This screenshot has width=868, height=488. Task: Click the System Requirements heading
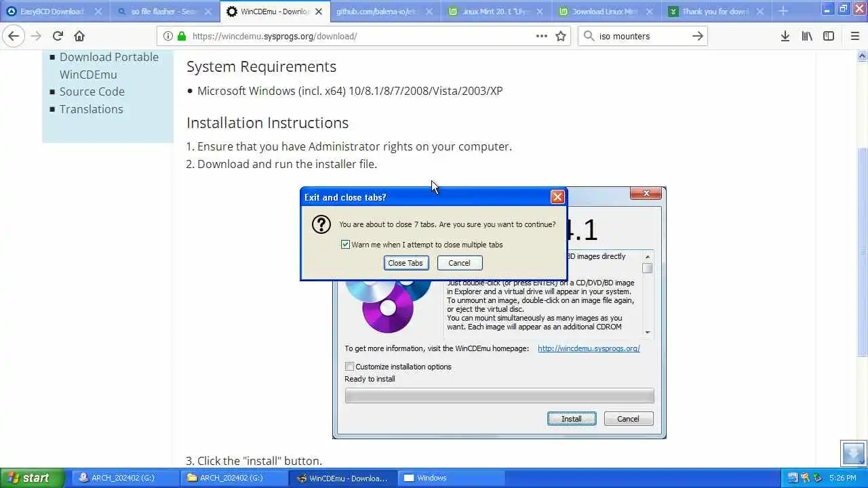[x=261, y=66]
